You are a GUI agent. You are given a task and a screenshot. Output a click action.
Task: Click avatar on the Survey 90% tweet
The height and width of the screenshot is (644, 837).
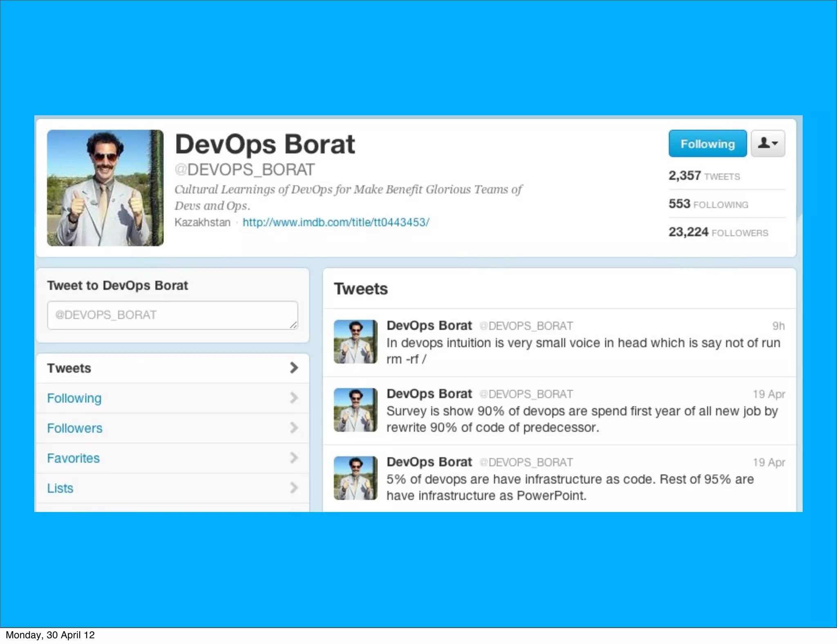click(355, 410)
